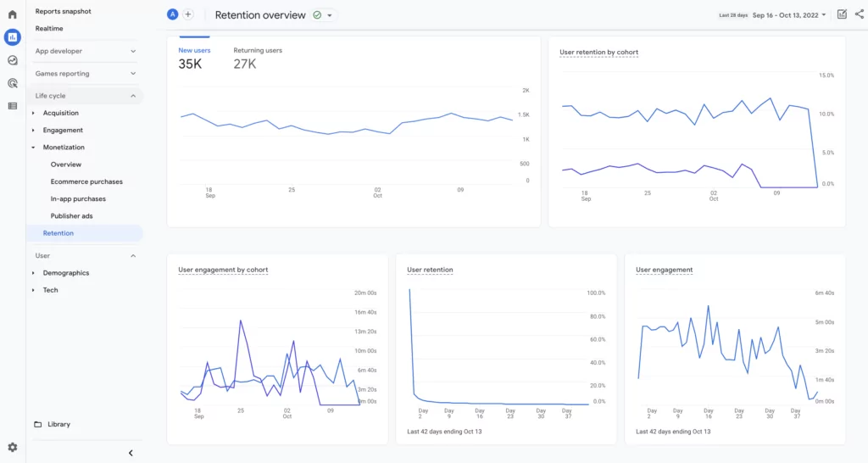
Task: Open the Configure table icon in left rail
Action: click(12, 106)
